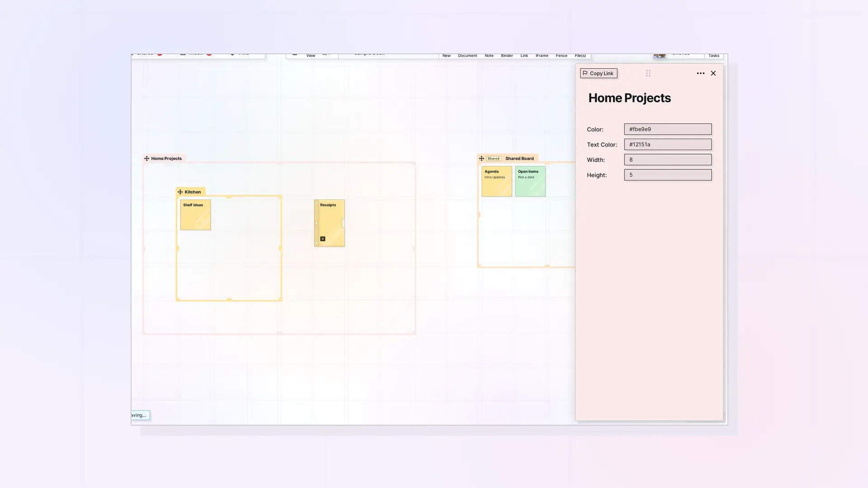Click iFrame in the New toolbar

pyautogui.click(x=542, y=56)
